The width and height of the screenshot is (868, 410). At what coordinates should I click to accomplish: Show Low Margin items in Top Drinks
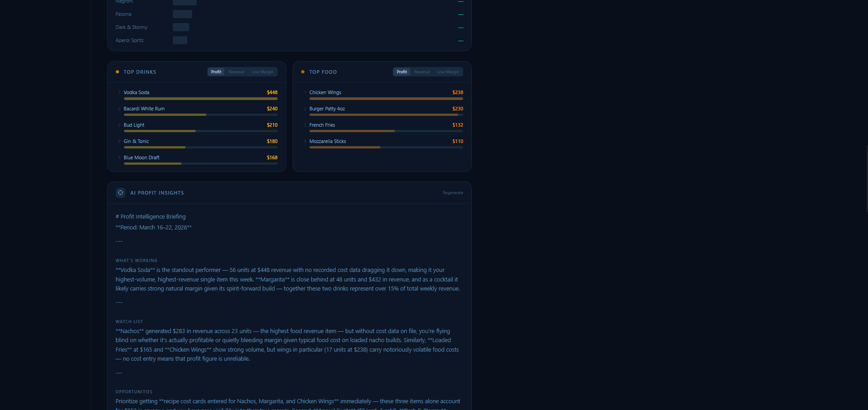[262, 72]
